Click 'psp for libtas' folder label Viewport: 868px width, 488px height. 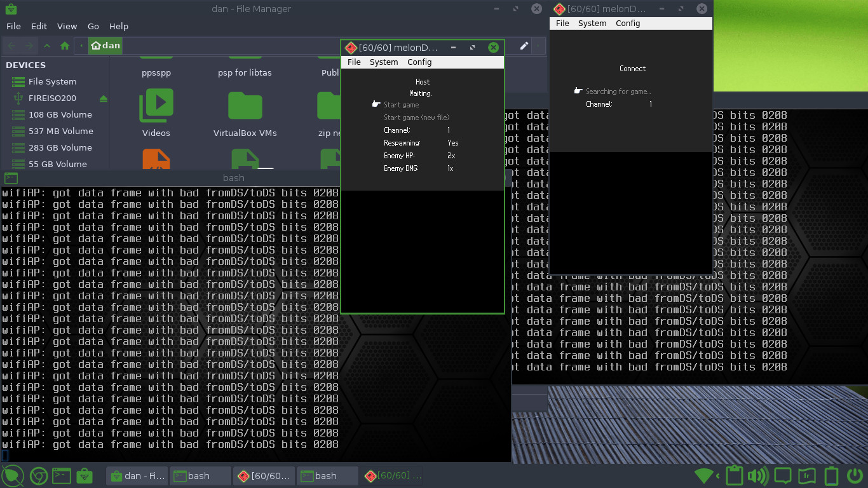pyautogui.click(x=245, y=73)
